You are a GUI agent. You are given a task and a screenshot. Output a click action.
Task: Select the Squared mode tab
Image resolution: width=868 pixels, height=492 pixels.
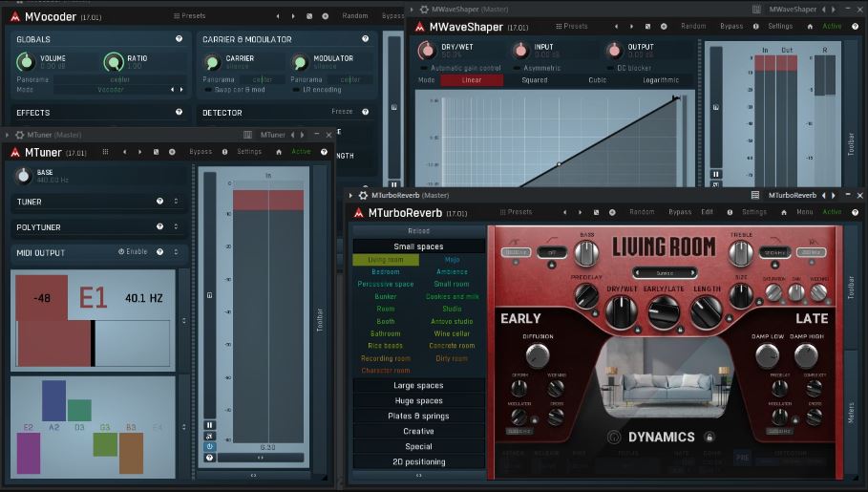pyautogui.click(x=534, y=80)
